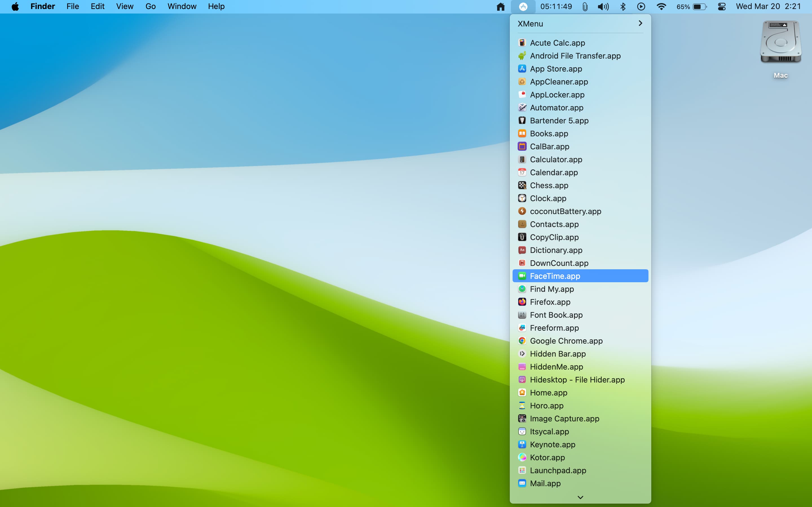Click the volume/sound icon in menu bar

[x=603, y=6]
